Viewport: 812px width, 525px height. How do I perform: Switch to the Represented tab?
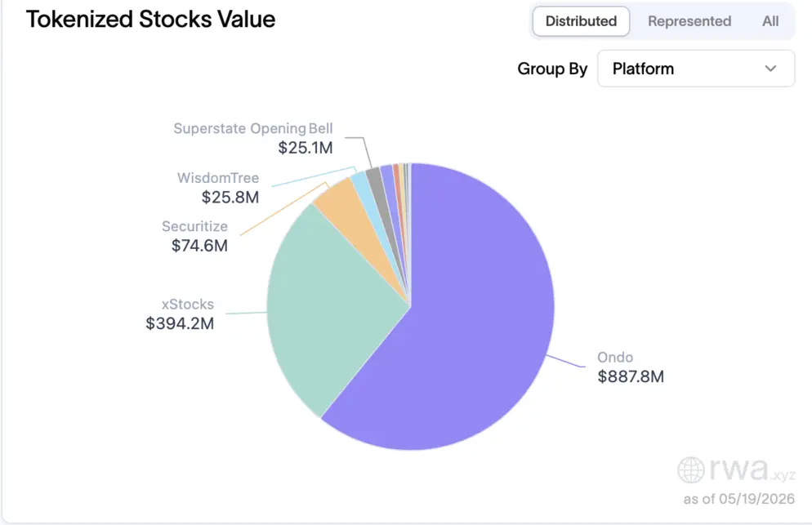coord(689,21)
